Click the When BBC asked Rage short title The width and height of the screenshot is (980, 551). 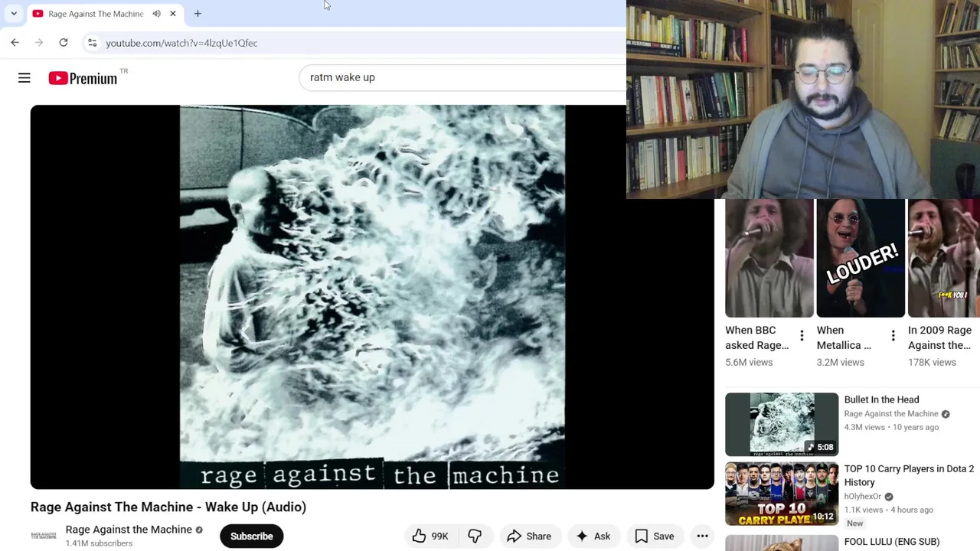(756, 337)
